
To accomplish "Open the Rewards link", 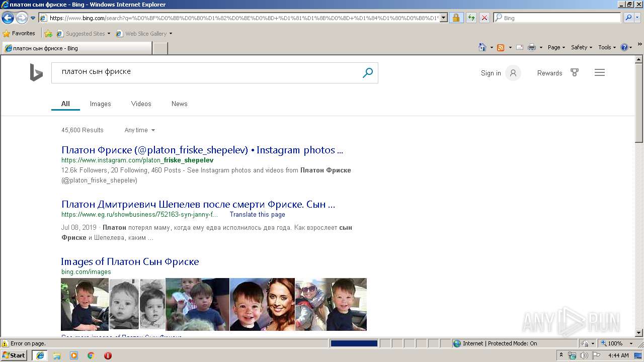I will tap(549, 73).
